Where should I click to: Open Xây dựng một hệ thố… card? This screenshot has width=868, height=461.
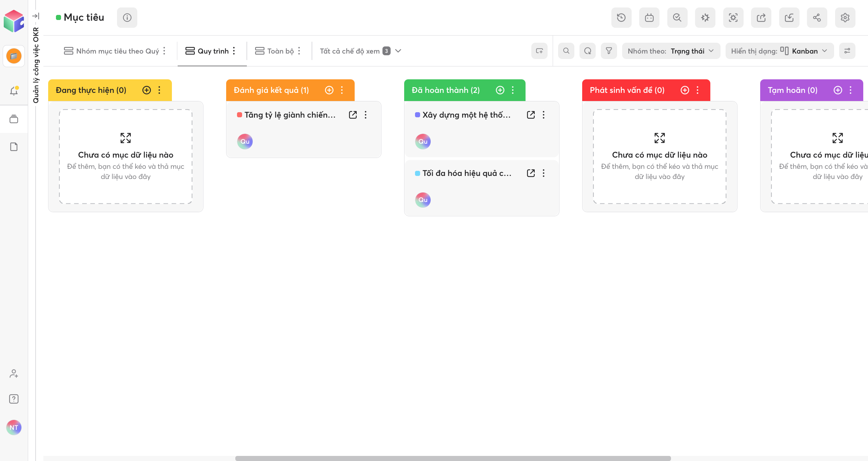pyautogui.click(x=466, y=115)
